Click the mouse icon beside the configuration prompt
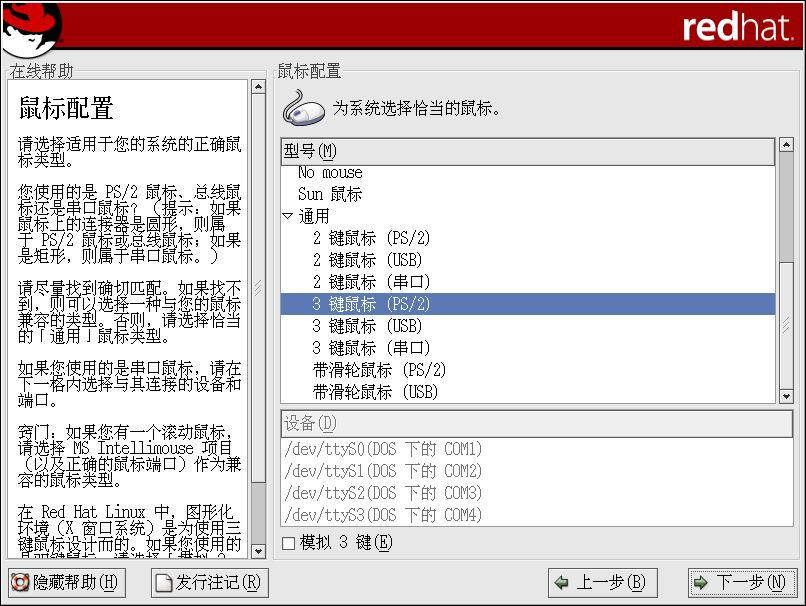The image size is (806, 606). click(x=303, y=107)
